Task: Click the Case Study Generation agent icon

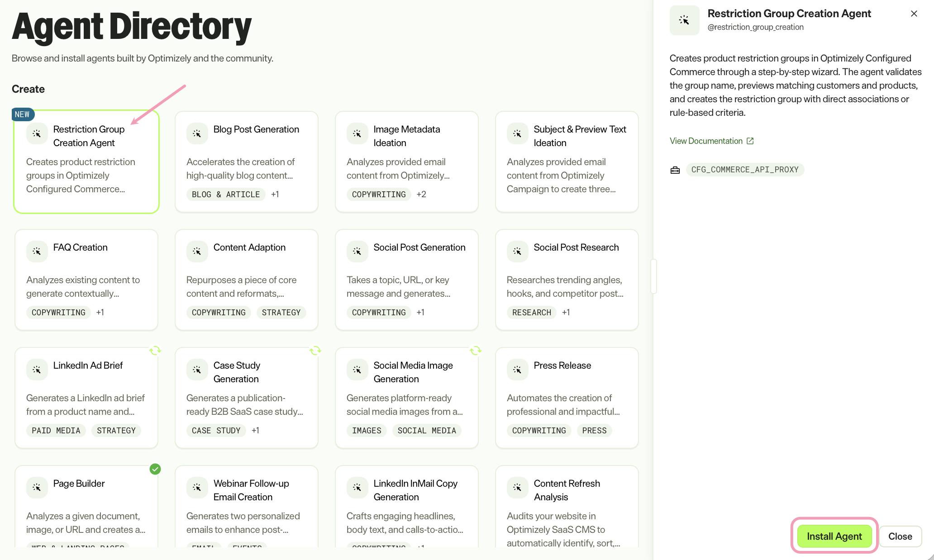Action: (x=197, y=370)
